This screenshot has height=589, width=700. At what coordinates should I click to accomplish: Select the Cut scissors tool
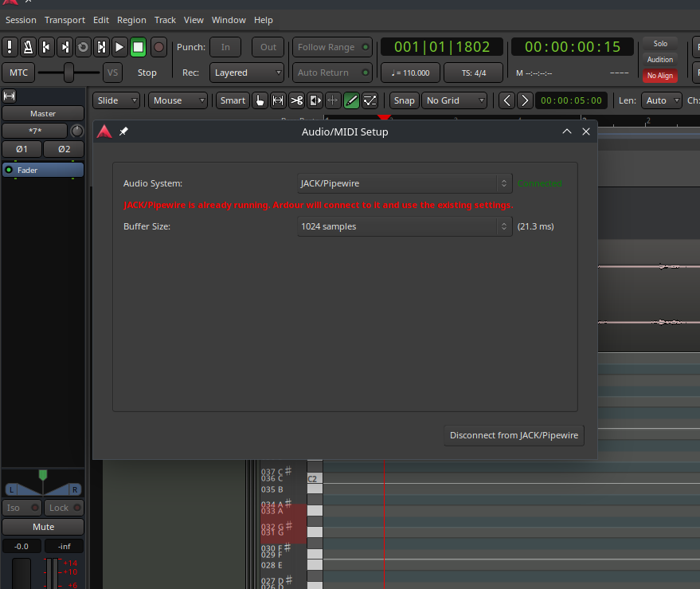[296, 100]
